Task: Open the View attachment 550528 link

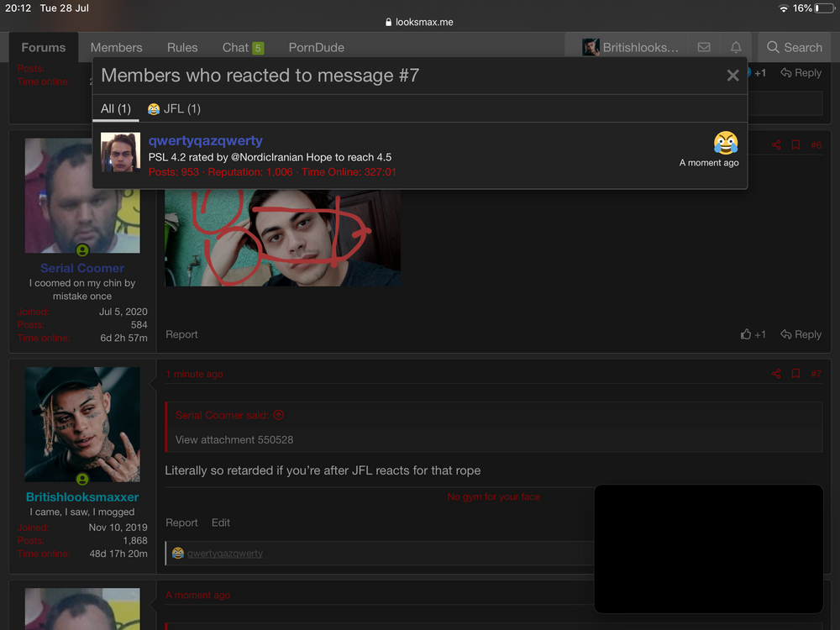Action: pos(234,440)
